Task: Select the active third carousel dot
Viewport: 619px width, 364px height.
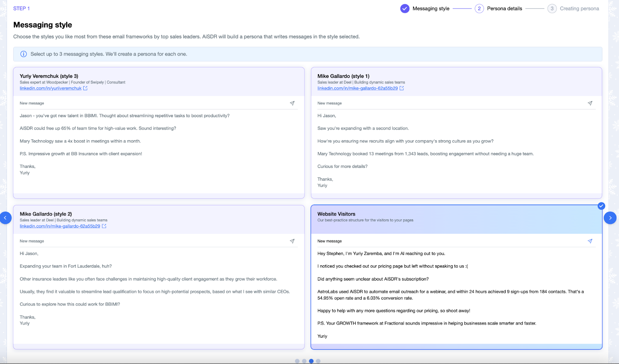Action: (311, 361)
